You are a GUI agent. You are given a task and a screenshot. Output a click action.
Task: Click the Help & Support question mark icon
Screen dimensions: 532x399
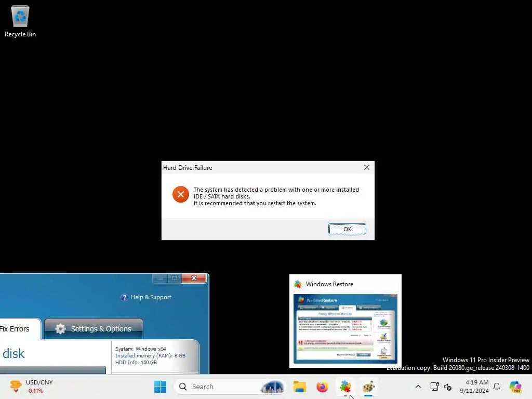point(124,297)
